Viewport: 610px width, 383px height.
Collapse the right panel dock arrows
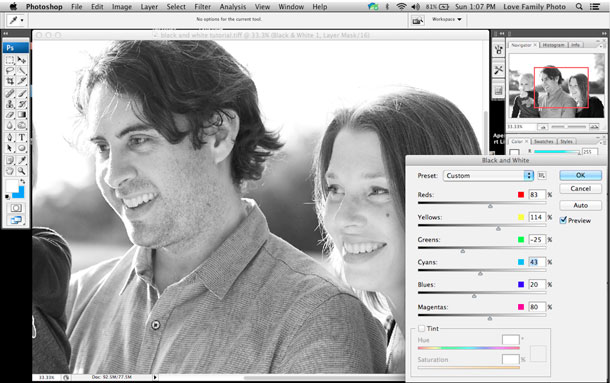pyautogui.click(x=604, y=33)
